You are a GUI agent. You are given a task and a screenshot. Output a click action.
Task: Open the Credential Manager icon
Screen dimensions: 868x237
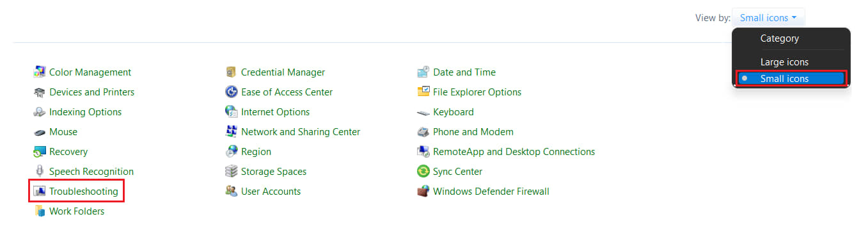[x=232, y=72]
